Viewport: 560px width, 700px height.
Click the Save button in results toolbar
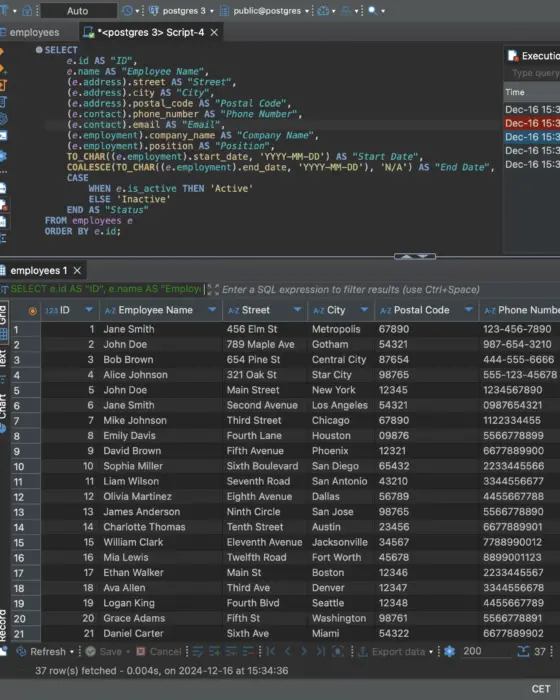point(106,651)
